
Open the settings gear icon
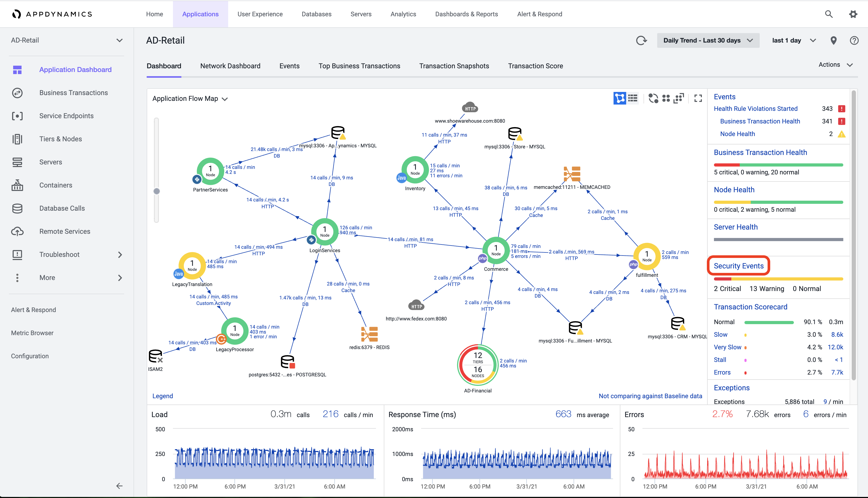[x=853, y=14]
